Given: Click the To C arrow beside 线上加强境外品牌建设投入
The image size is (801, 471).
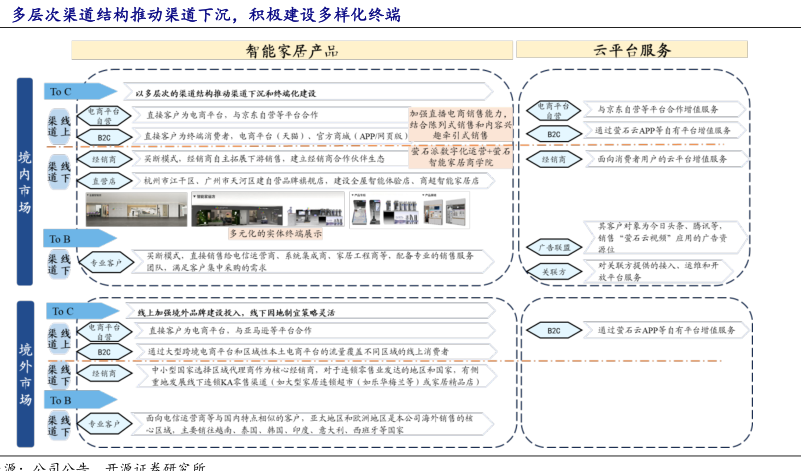Looking at the screenshot, I should coord(83,311).
